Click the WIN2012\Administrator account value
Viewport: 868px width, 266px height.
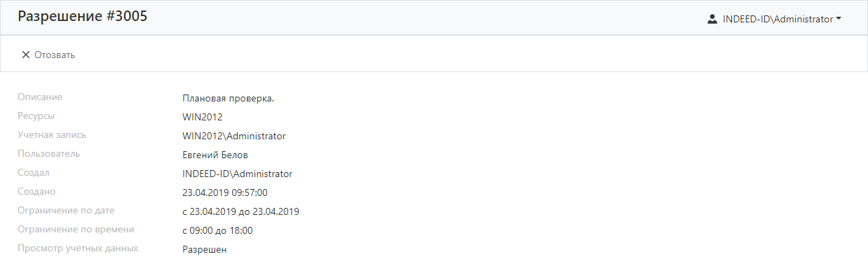click(x=233, y=136)
